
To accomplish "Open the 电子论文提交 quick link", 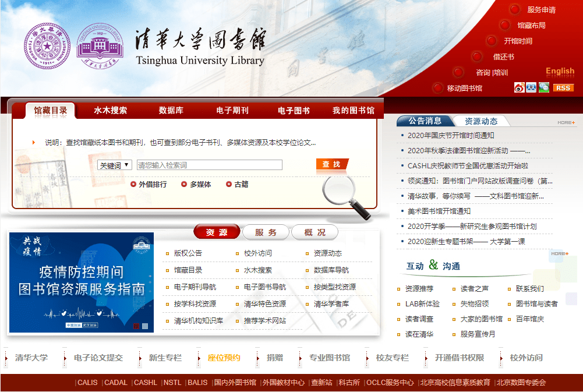I will [98, 358].
